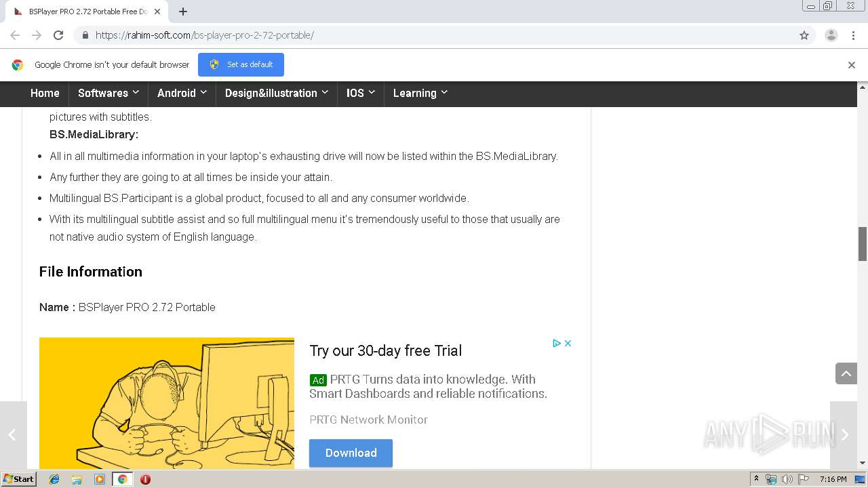Click the Set as default button
868x488 pixels.
[241, 64]
